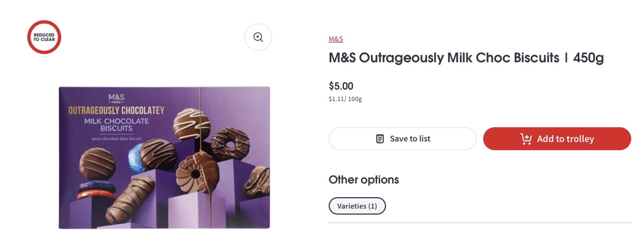Select the $5.00 price display

point(340,86)
